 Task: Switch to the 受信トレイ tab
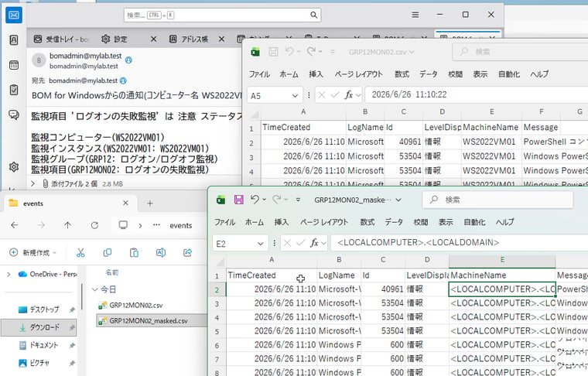click(x=61, y=39)
